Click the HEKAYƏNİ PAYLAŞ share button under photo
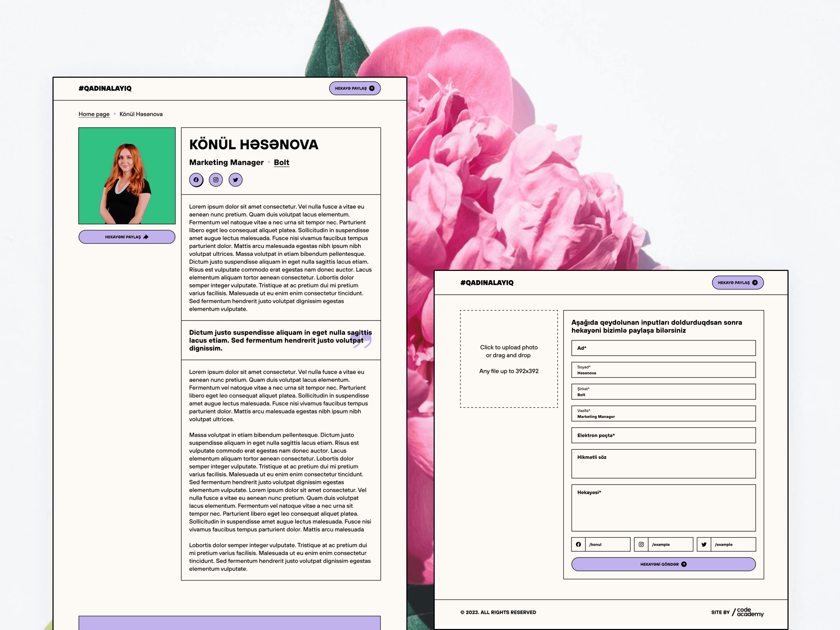This screenshot has width=840, height=630. tap(127, 237)
